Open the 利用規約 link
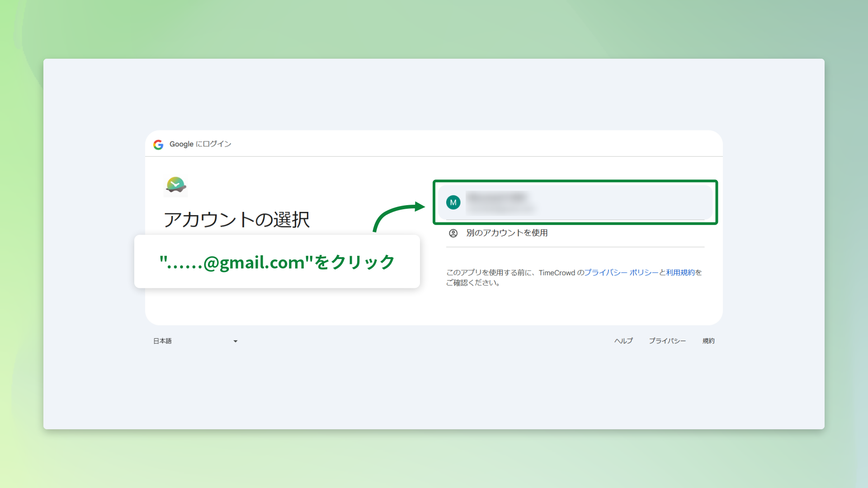Viewport: 868px width, 488px height. tap(680, 272)
